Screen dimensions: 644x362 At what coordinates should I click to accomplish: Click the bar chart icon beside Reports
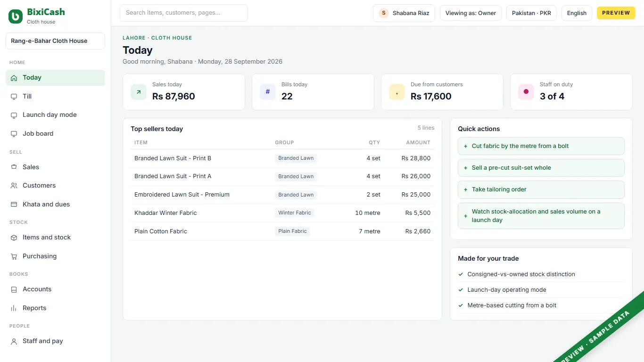point(14,308)
